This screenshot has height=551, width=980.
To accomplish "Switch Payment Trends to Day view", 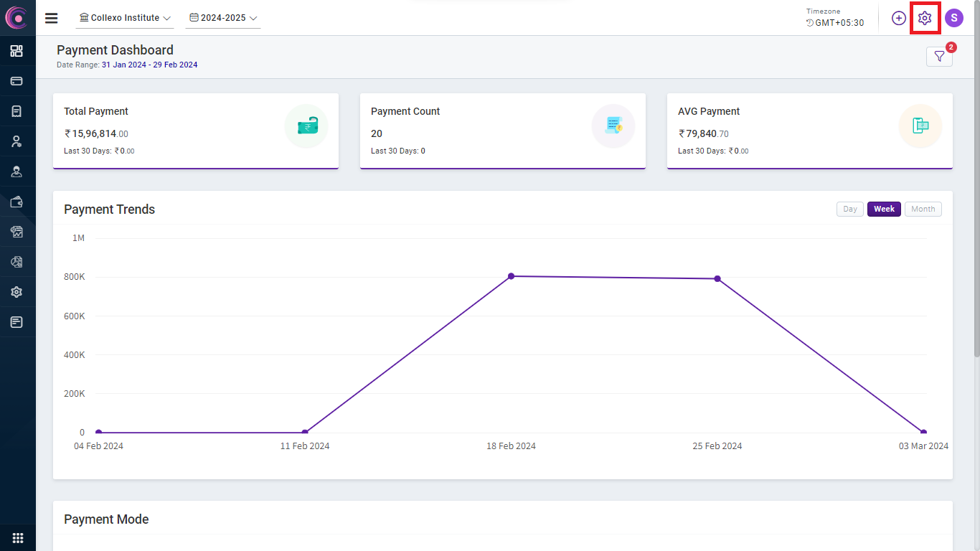I will pos(850,209).
